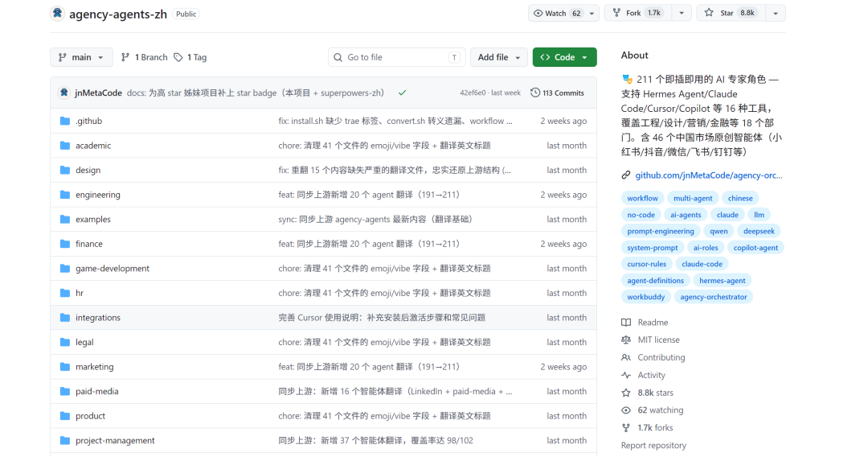Click the eye icon beside 62 watching
This screenshot has height=457, width=868.
pos(626,410)
